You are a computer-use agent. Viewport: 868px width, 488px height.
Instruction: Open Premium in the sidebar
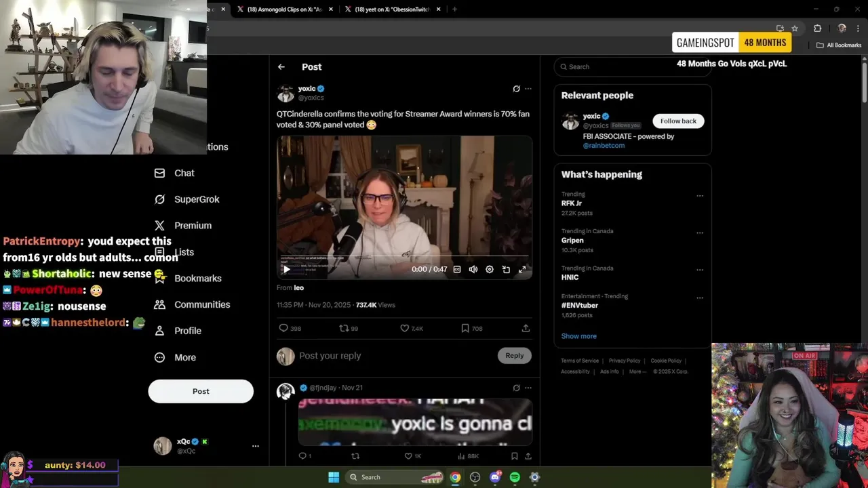pyautogui.click(x=182, y=226)
